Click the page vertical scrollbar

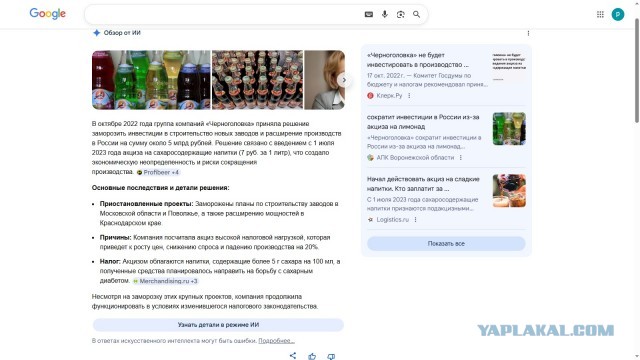pyautogui.click(x=637, y=70)
